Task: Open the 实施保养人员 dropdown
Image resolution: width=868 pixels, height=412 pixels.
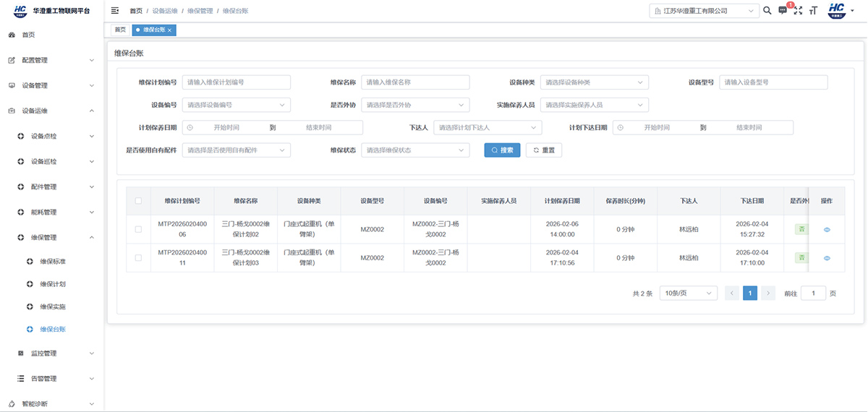Action: pos(595,105)
